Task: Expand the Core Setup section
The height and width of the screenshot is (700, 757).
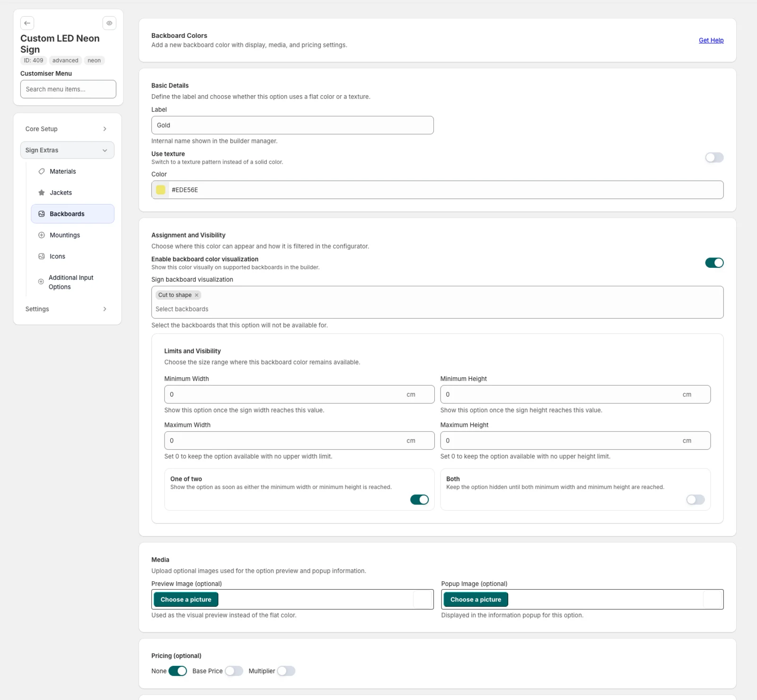Action: 67,129
